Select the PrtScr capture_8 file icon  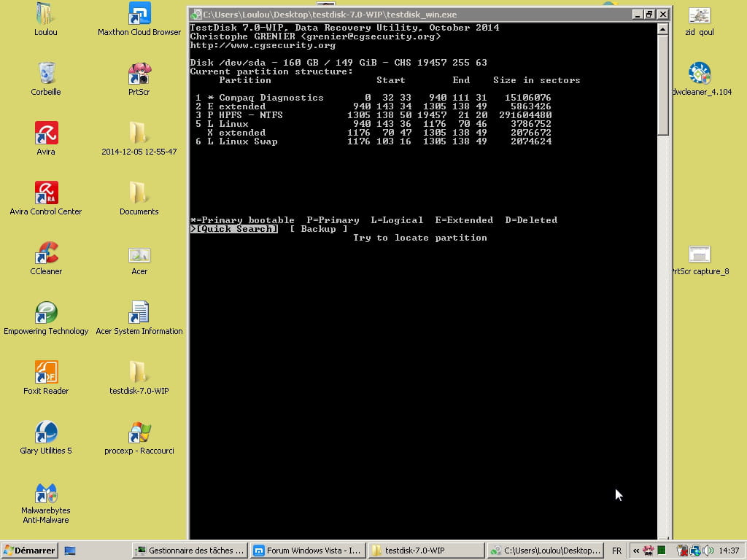pyautogui.click(x=700, y=260)
